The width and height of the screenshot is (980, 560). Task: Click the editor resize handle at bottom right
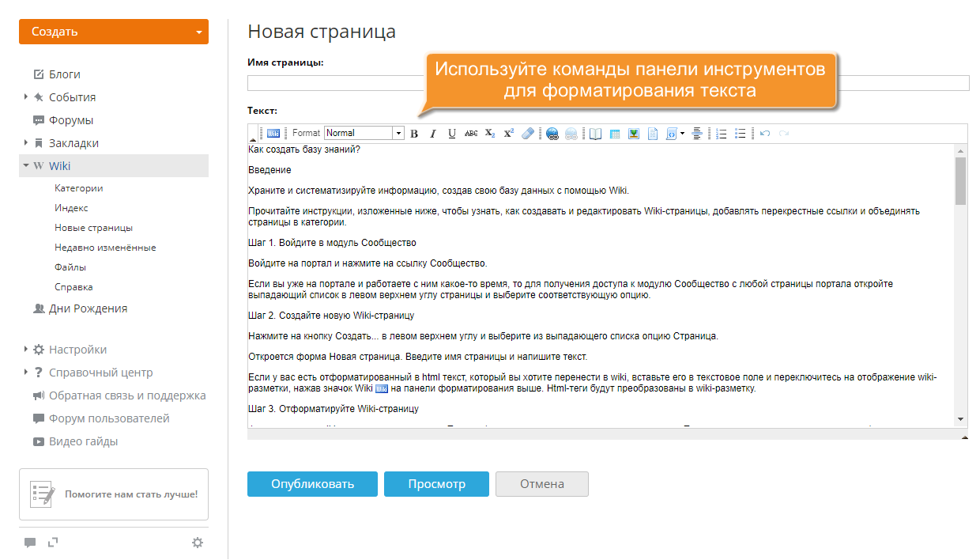(x=964, y=436)
